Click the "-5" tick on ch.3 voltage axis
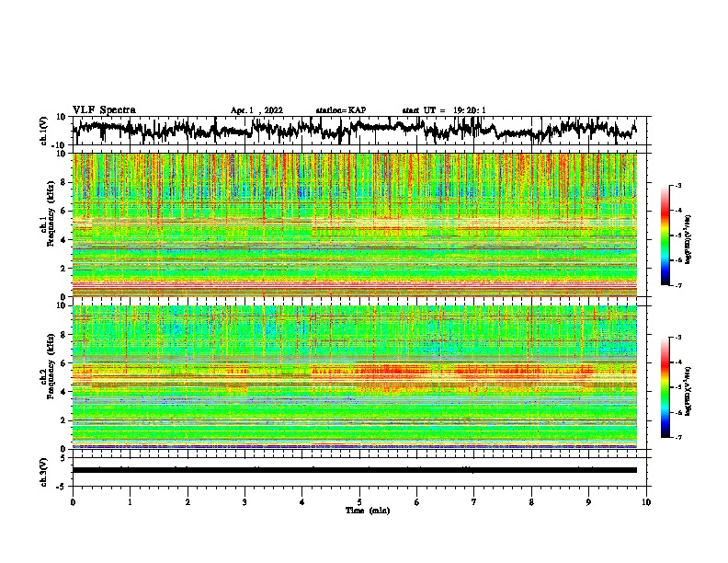728x563 pixels. (x=62, y=487)
